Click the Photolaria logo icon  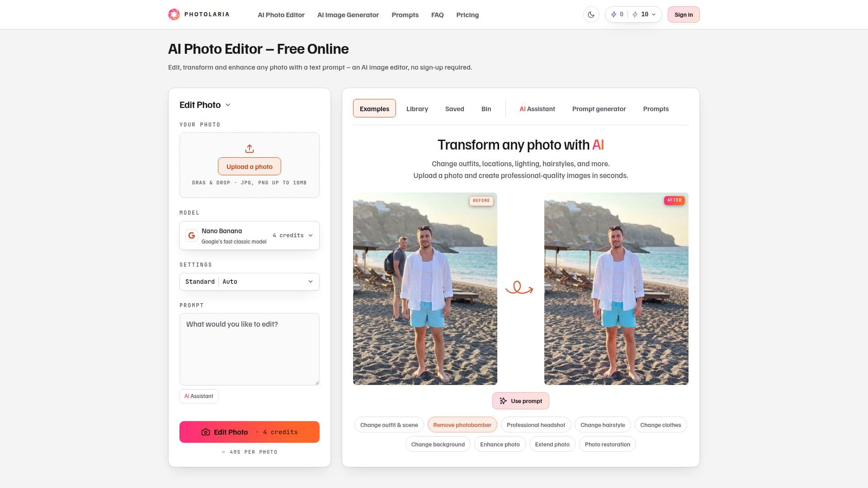pyautogui.click(x=174, y=14)
